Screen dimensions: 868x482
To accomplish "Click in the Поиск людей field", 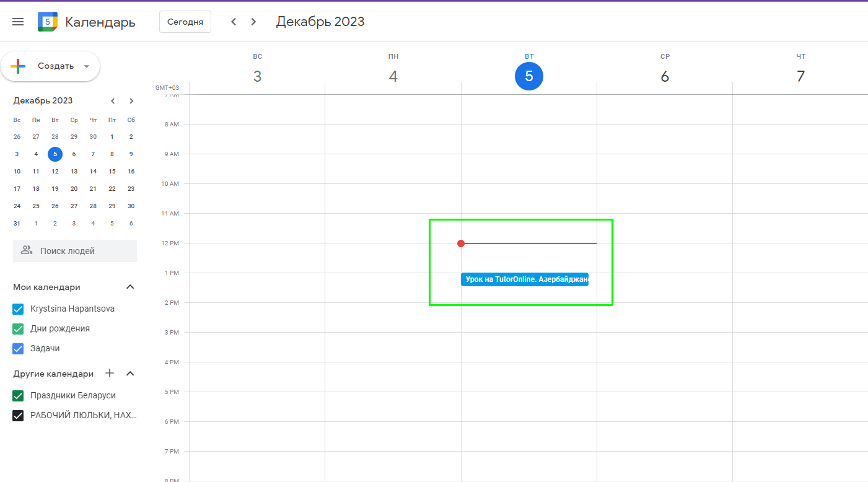I will (x=75, y=251).
